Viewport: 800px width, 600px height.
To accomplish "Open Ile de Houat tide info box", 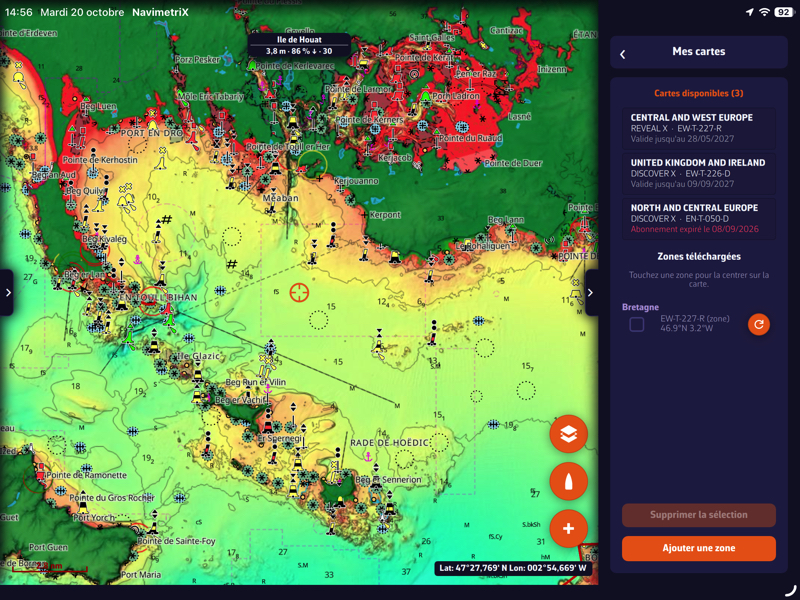I will coord(299,45).
